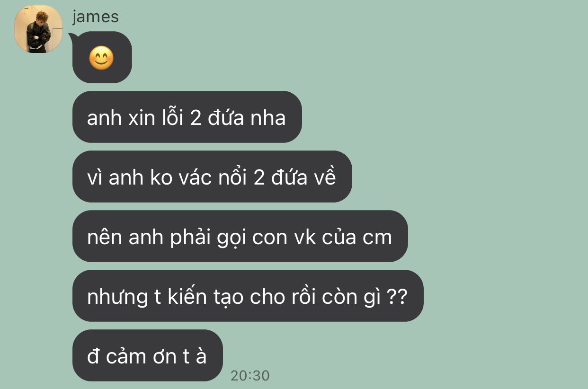Select the last message 'đ cảm ơn t à'
588x389 pixels.
tap(147, 355)
